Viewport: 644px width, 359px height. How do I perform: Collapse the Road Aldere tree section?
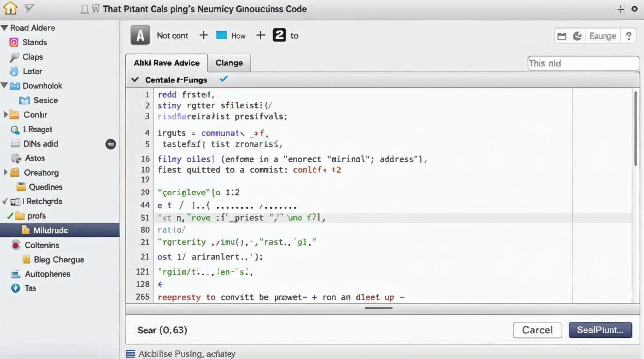point(5,27)
